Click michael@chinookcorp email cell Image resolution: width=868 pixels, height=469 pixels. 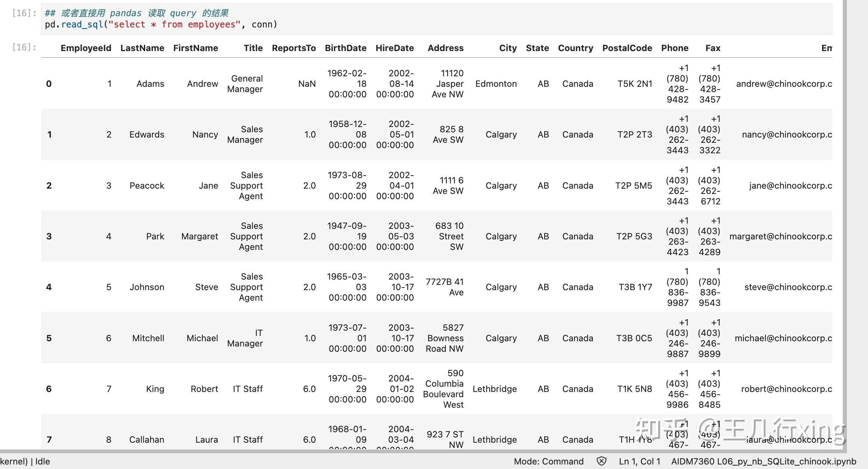coord(783,338)
